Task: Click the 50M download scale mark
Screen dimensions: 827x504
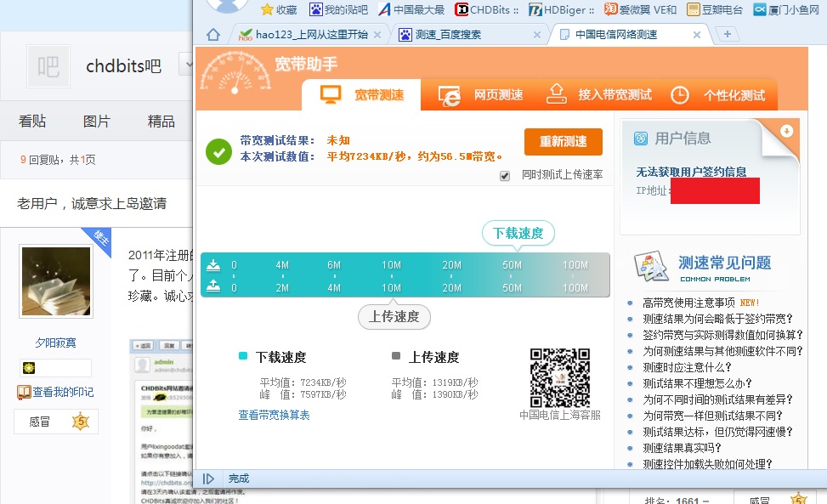Action: click(x=512, y=264)
